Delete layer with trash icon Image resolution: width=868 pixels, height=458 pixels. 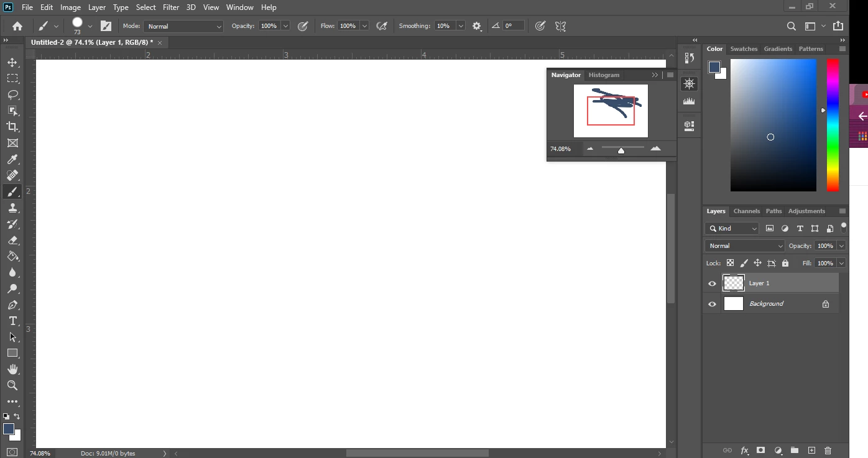828,451
